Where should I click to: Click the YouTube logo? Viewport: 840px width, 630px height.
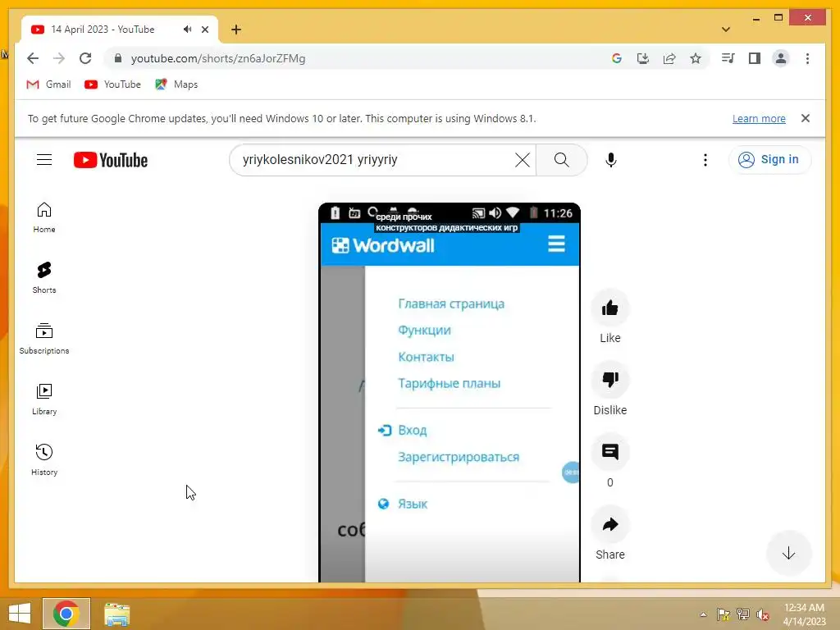pyautogui.click(x=111, y=160)
